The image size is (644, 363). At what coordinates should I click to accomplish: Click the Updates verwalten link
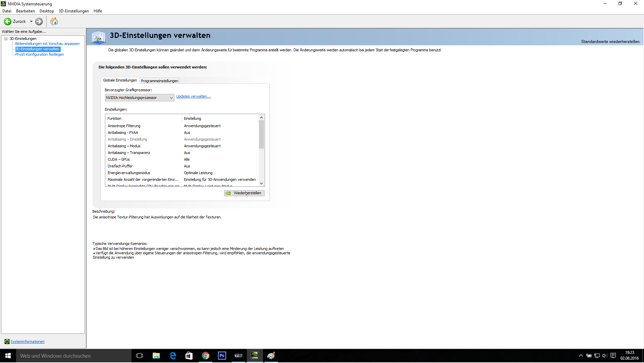coord(193,97)
